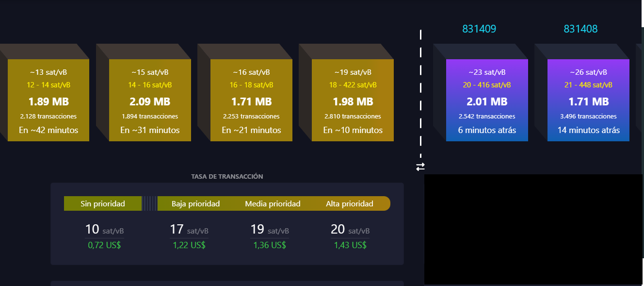Viewport: 644px width, 286px height.
Task: Click the 21 - 448 sat/vB fee range
Action: pos(588,84)
